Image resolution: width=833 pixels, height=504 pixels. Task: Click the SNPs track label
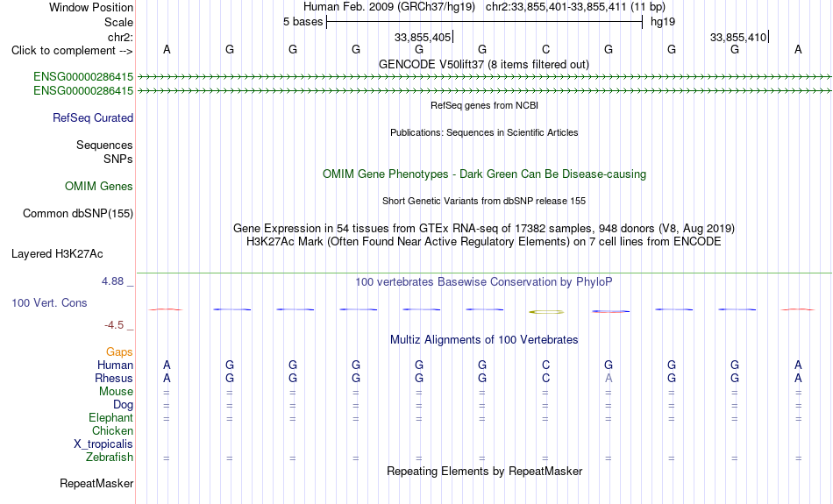118,159
